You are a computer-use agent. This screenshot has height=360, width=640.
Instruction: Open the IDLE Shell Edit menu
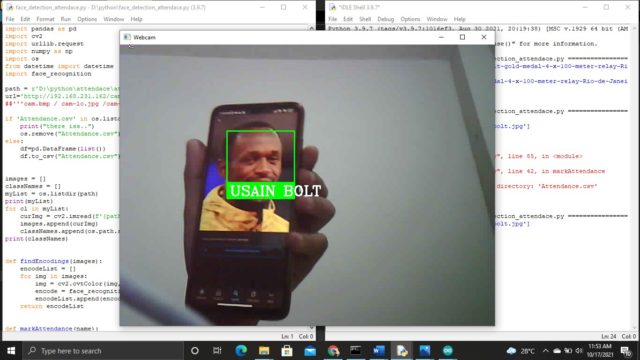pyautogui.click(x=348, y=19)
